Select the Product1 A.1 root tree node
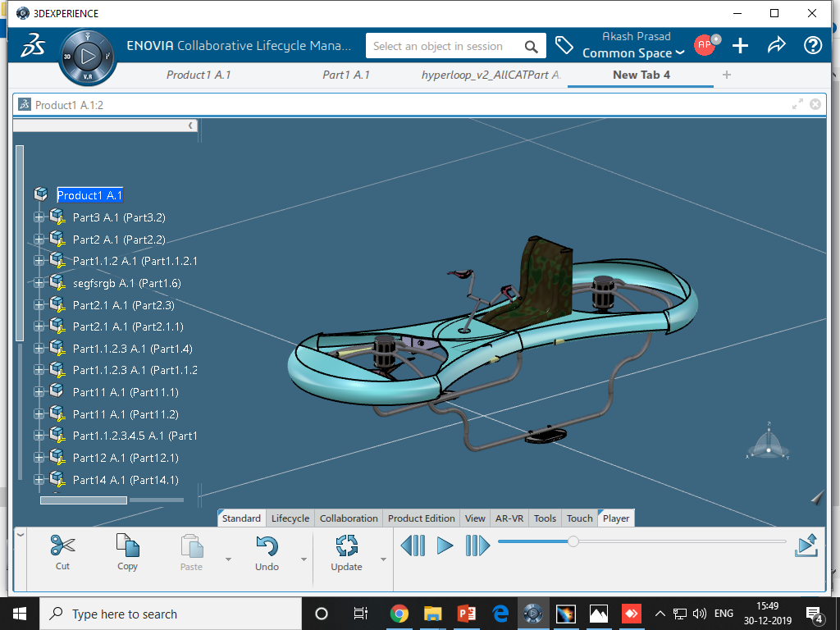 (x=90, y=195)
